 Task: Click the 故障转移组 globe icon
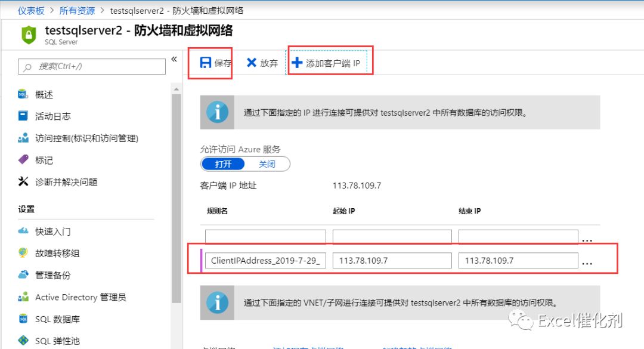point(23,253)
